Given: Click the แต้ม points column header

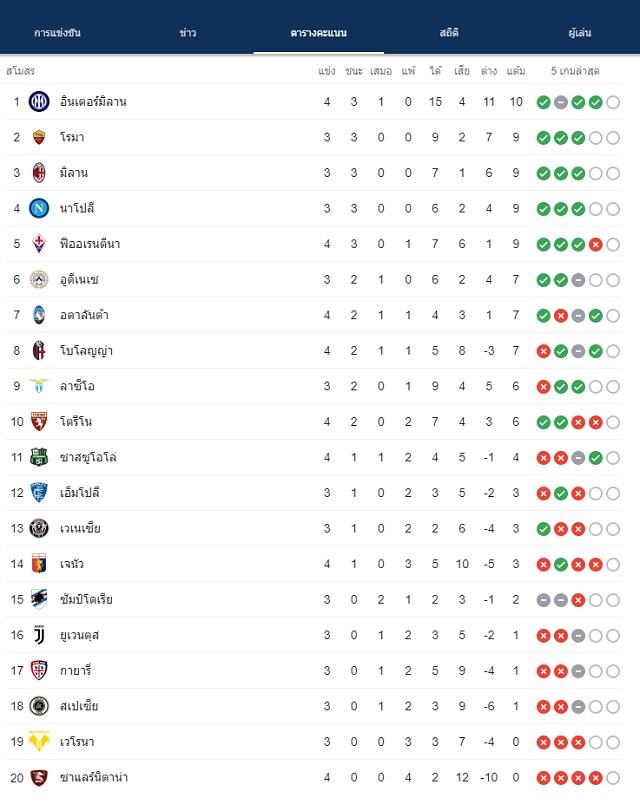Looking at the screenshot, I should pos(516,71).
